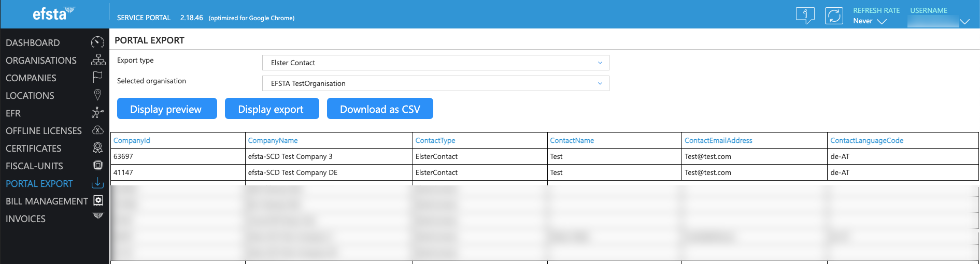980x264 pixels.
Task: Sort by CompanyId column header
Action: coord(132,140)
